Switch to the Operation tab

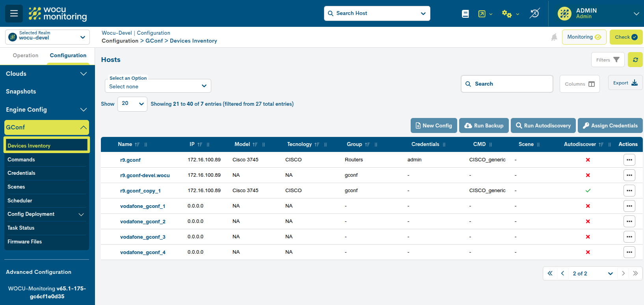pos(26,56)
